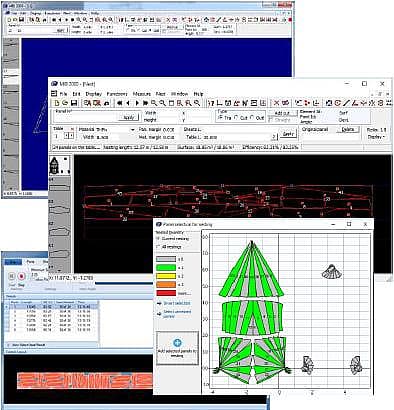Click the first-record rewind arrow icon
This screenshot has width=394, height=410.
(119, 103)
